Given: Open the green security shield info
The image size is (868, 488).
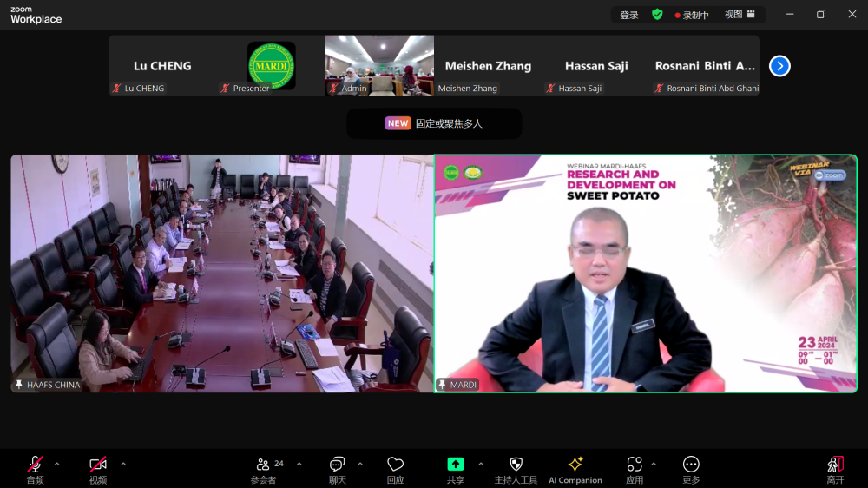Looking at the screenshot, I should pos(657,15).
